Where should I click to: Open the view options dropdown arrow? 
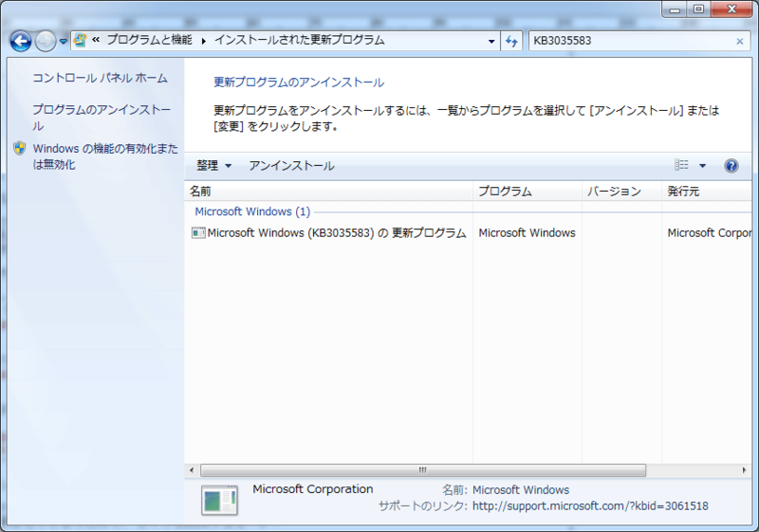click(702, 166)
